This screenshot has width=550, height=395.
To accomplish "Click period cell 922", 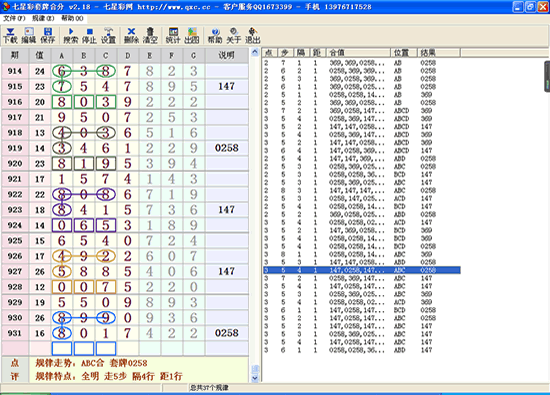I will 15,194.
